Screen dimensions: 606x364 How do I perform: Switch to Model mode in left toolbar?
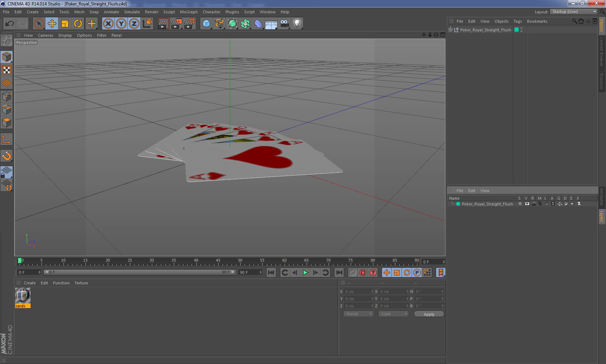point(6,57)
